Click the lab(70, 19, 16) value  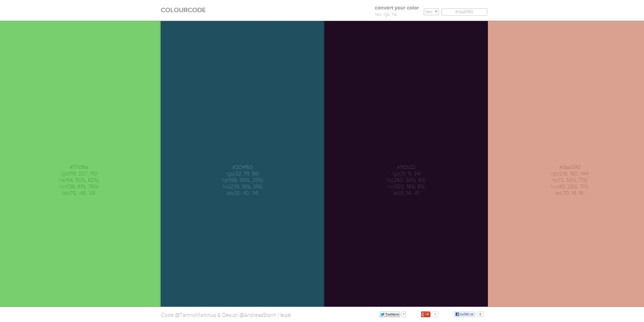coord(570,193)
